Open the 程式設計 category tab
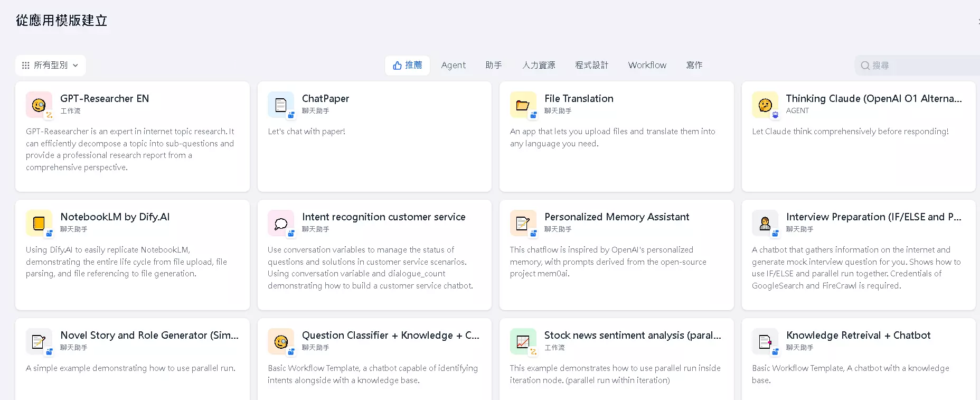 tap(591, 66)
